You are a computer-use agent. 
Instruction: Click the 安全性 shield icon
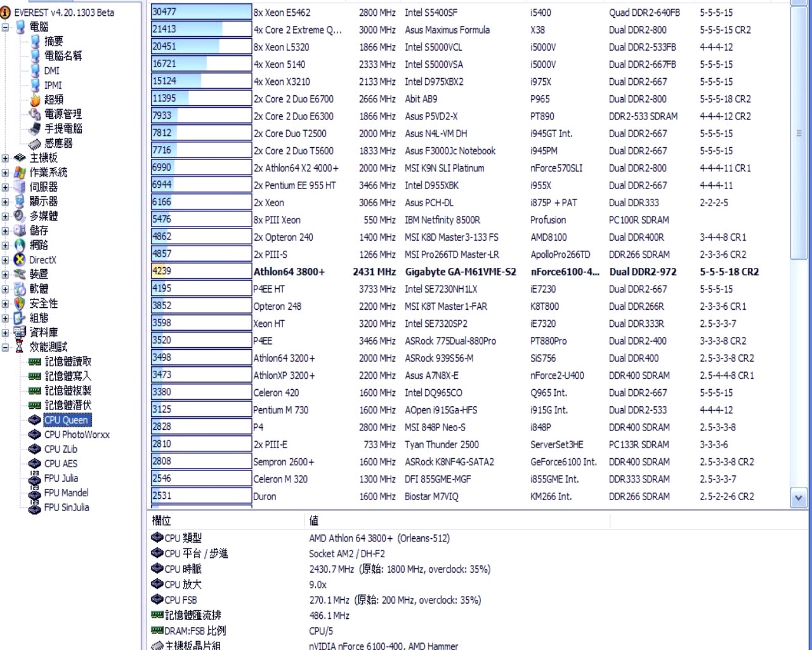pyautogui.click(x=20, y=303)
